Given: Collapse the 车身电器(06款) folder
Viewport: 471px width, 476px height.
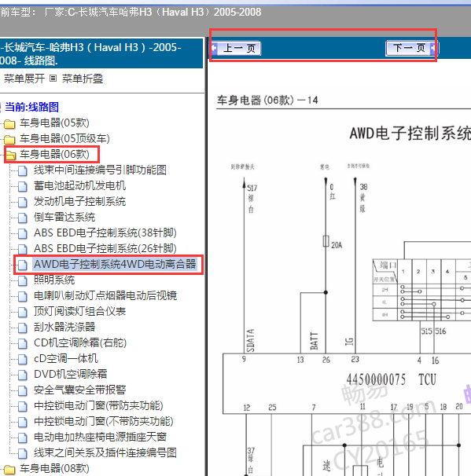Looking at the screenshot, I should [54, 154].
